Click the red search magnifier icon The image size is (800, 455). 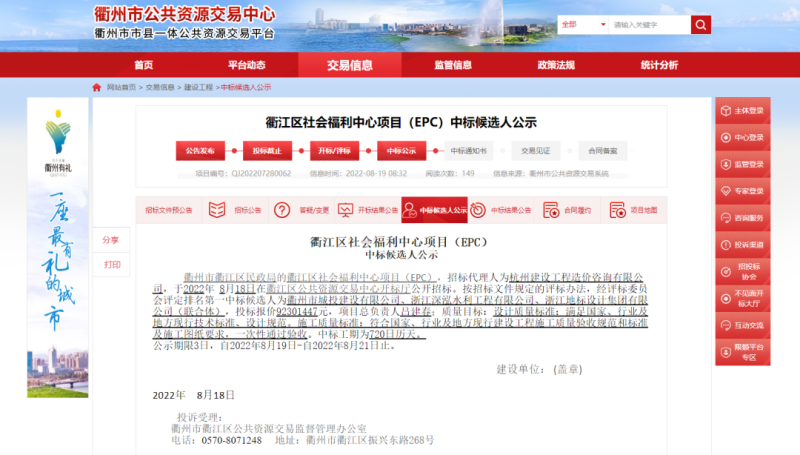(x=701, y=24)
